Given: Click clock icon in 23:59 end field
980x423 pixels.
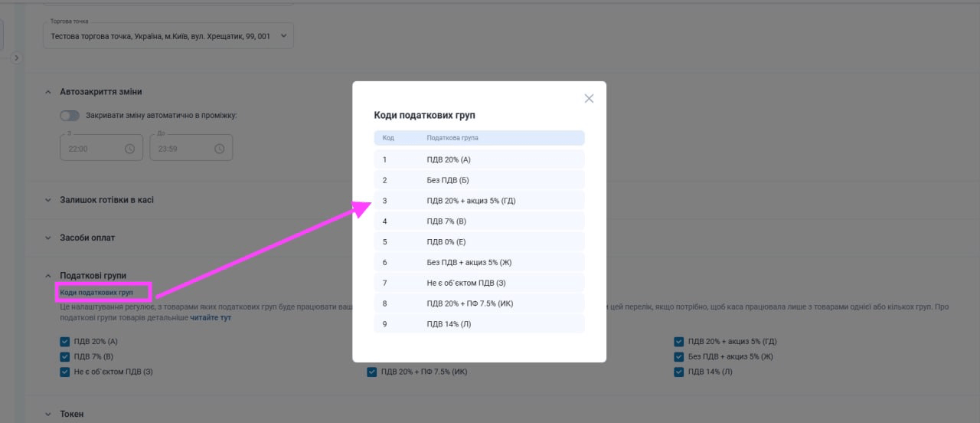Looking at the screenshot, I should (x=219, y=149).
